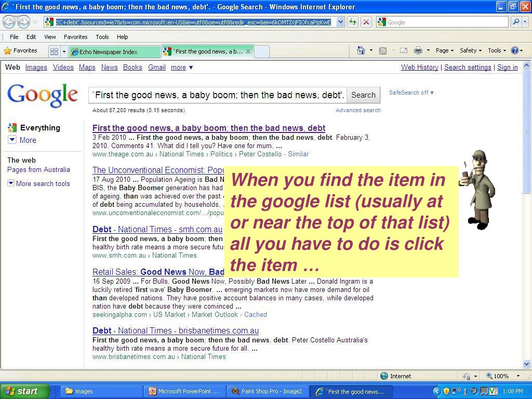Click the Cached link for seekingalpha result
This screenshot has width=532, height=399.
(x=256, y=314)
